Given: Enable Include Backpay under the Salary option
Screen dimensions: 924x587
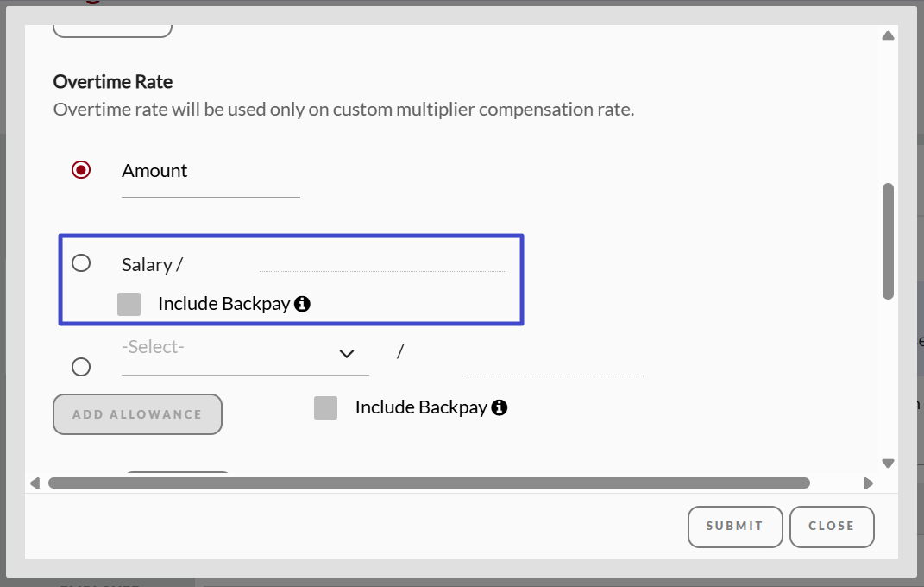Looking at the screenshot, I should pyautogui.click(x=129, y=304).
